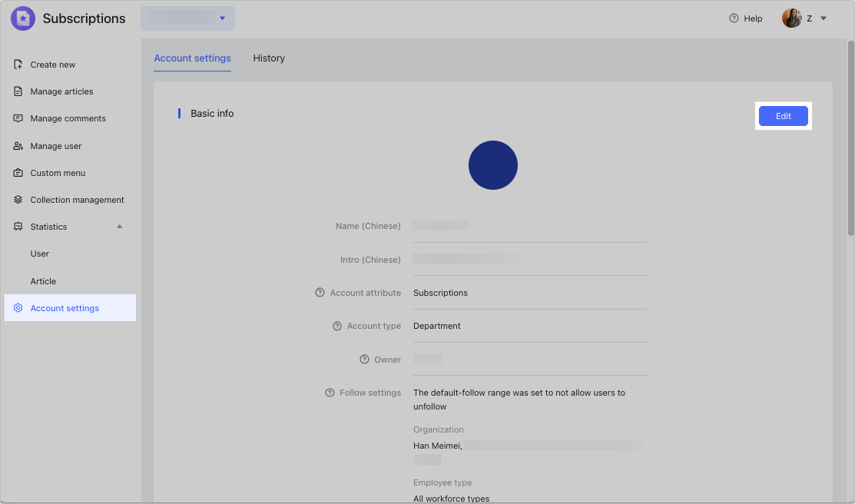Screen dimensions: 855x504
Task: Click the Create new icon in sidebar
Action: [x=18, y=65]
